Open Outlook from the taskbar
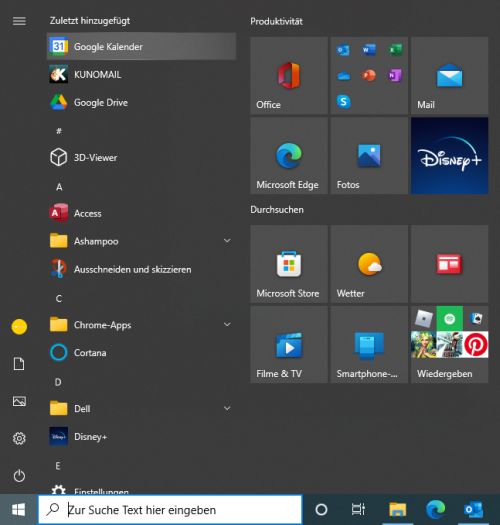This screenshot has height=525, width=500. pos(474,510)
